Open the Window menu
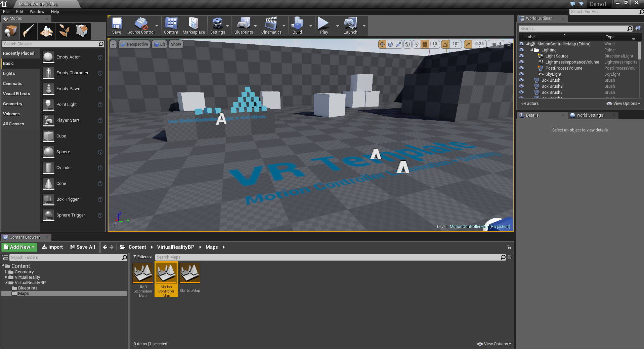The image size is (644, 349). pyautogui.click(x=37, y=11)
